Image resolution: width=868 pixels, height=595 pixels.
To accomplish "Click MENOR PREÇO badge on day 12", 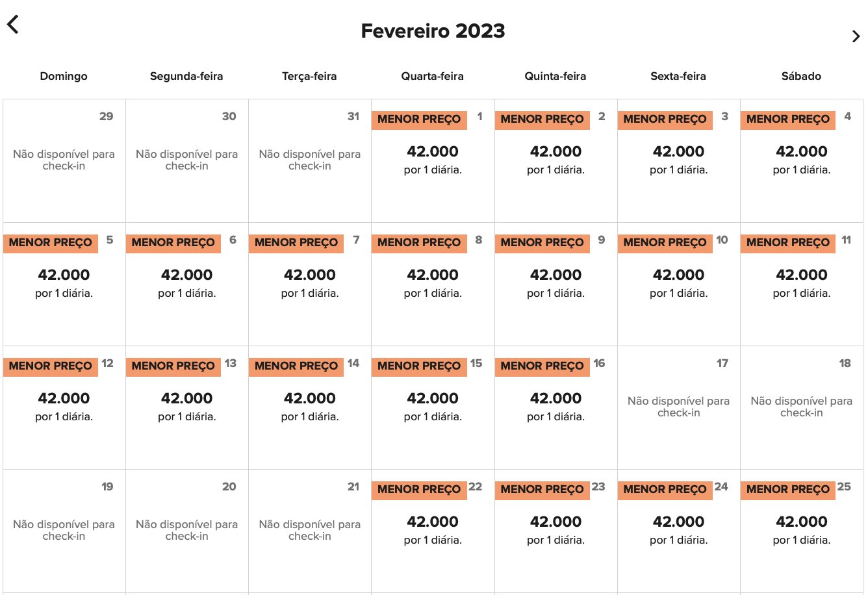I will (51, 366).
